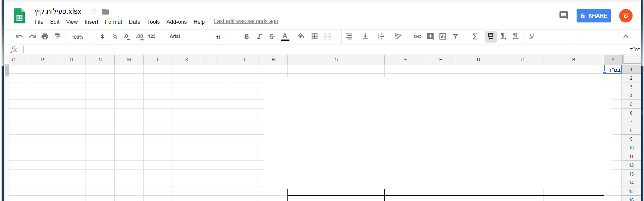
Task: Redo the last action
Action: pyautogui.click(x=32, y=37)
